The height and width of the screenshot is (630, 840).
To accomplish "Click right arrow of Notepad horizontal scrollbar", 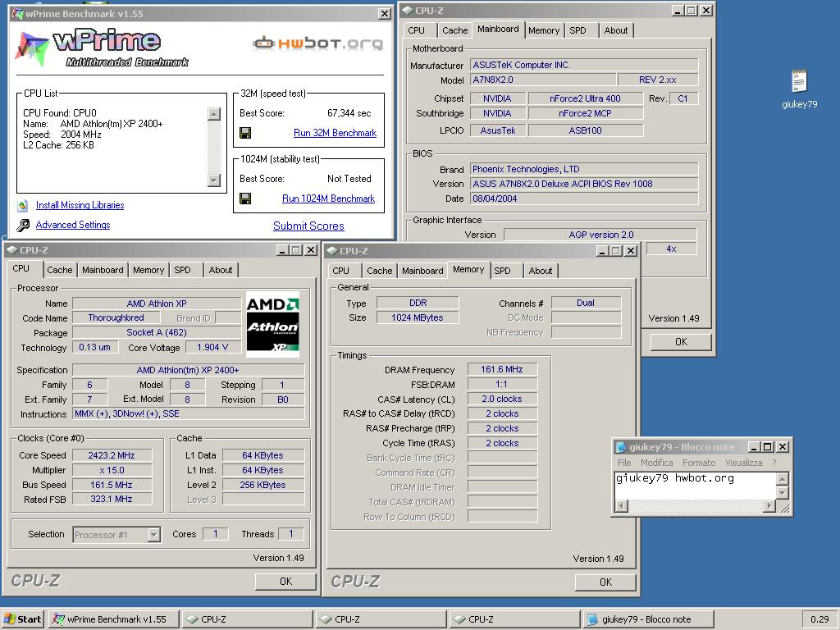I will (769, 505).
